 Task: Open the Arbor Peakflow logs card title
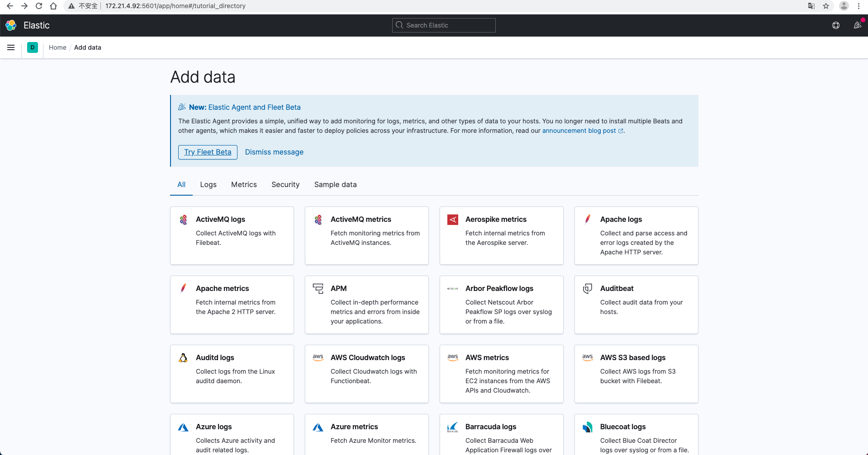coord(499,288)
